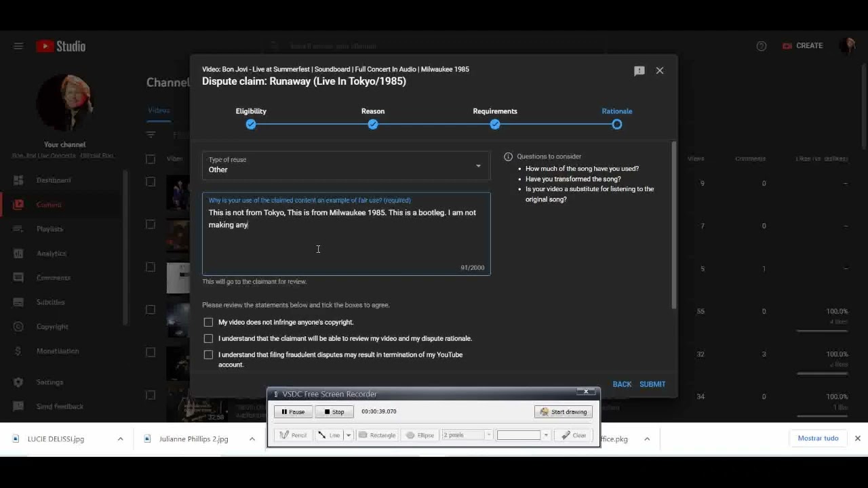Viewport: 868px width, 488px height.
Task: Close the Dispute claim dialog
Action: pos(659,70)
